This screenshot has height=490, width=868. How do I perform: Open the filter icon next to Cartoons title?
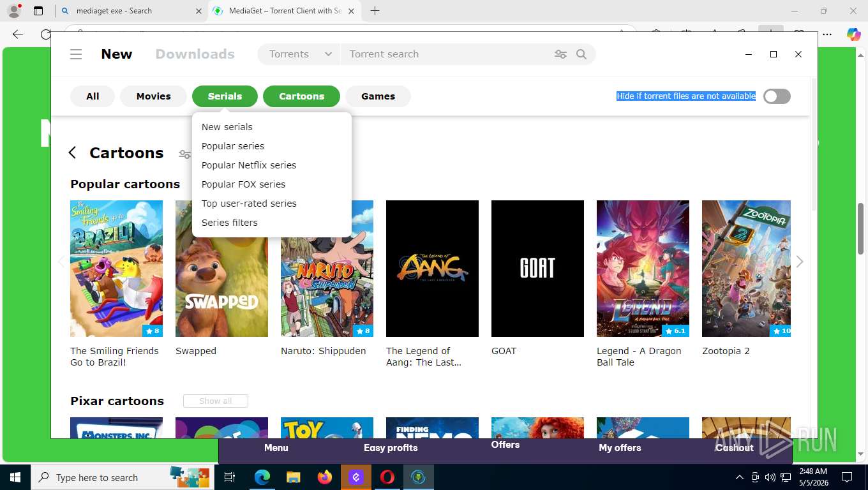[x=184, y=154]
